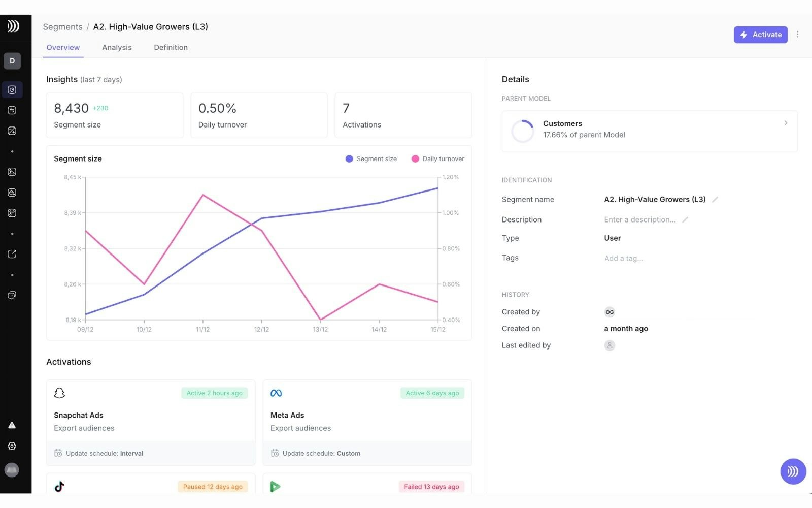Click the TikTok icon on the paused activation card
The image size is (812, 508).
[x=59, y=486]
